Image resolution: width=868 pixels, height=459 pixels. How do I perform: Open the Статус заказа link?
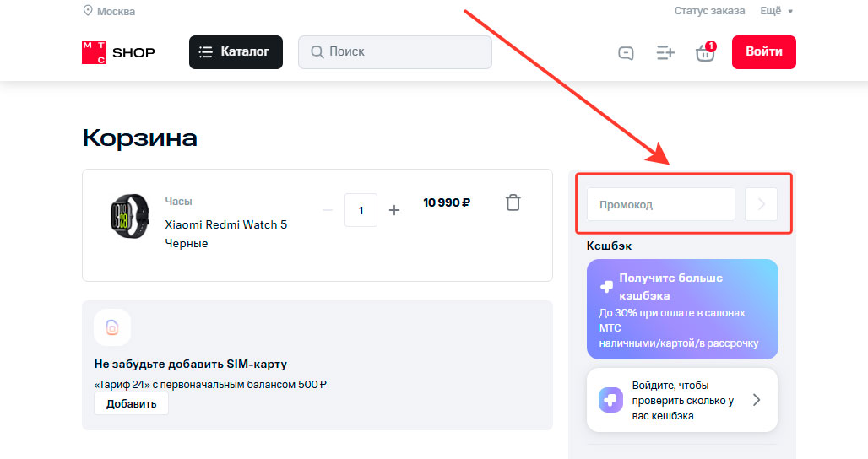point(709,11)
